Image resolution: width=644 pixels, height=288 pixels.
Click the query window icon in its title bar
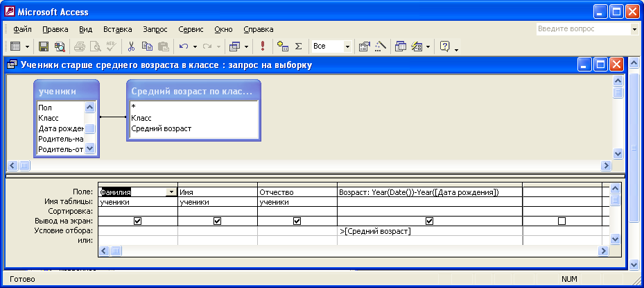(12, 65)
